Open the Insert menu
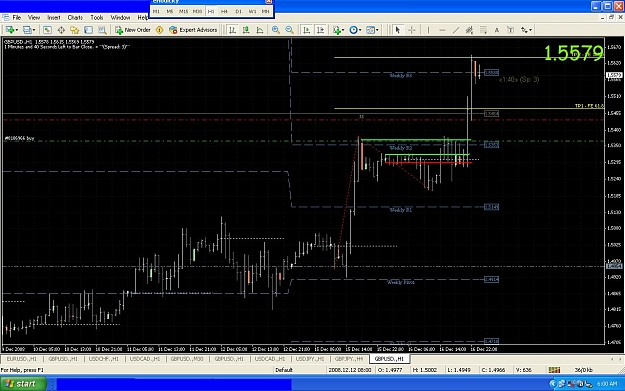Image resolution: width=625 pixels, height=391 pixels. pos(54,18)
